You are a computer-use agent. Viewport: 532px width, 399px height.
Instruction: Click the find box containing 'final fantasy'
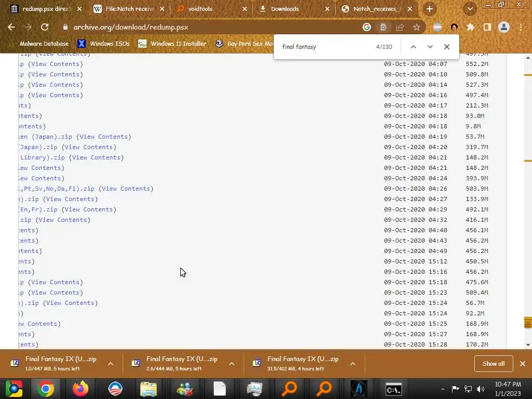coord(326,47)
